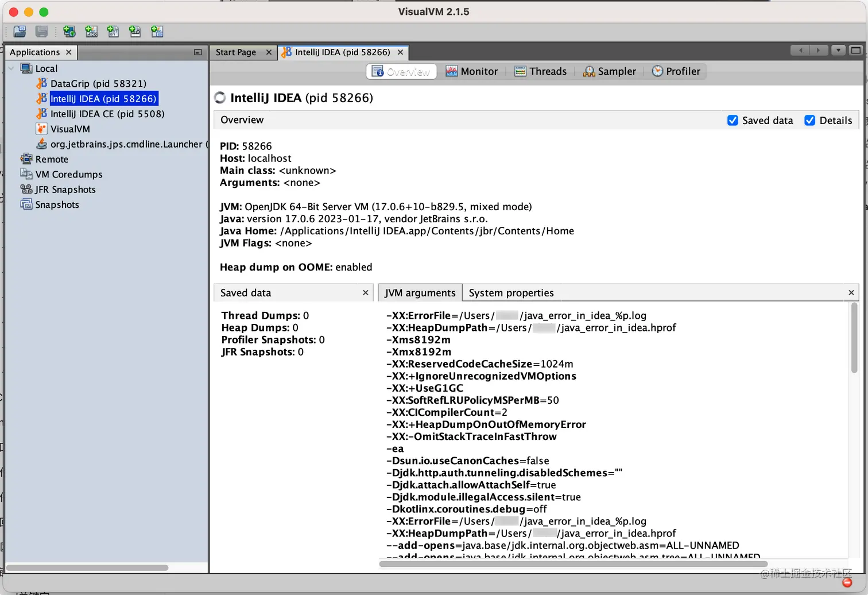This screenshot has height=595, width=868.
Task: Click the VisualVM node icon
Action: [42, 129]
